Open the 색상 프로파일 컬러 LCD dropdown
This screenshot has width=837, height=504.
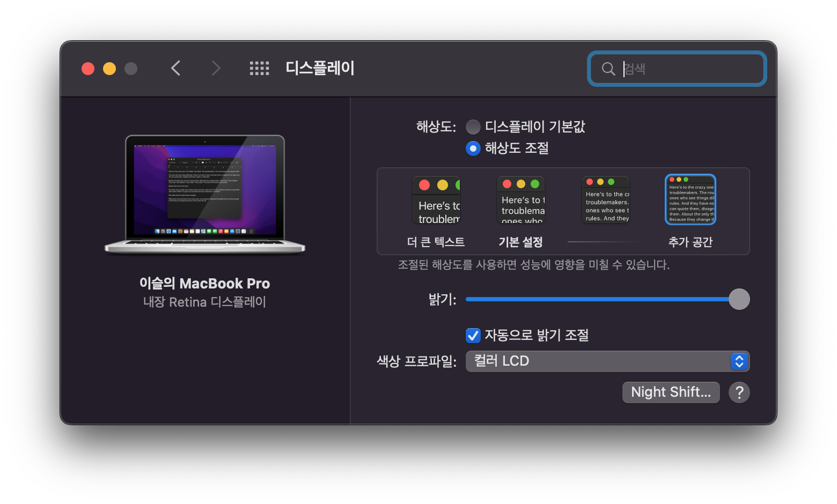pos(607,361)
